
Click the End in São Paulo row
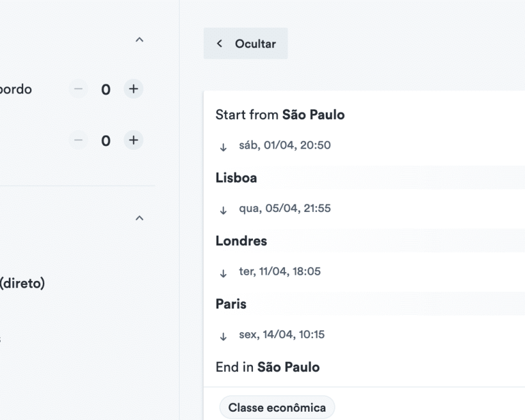[x=268, y=367]
